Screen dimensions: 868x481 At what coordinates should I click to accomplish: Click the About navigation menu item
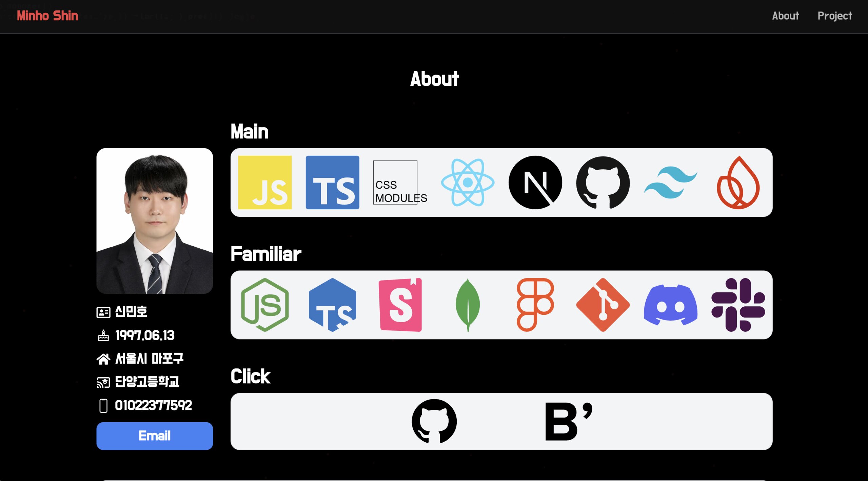coord(785,16)
